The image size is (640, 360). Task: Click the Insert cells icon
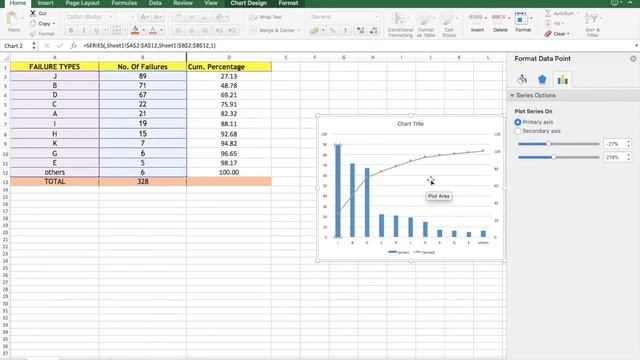click(476, 18)
